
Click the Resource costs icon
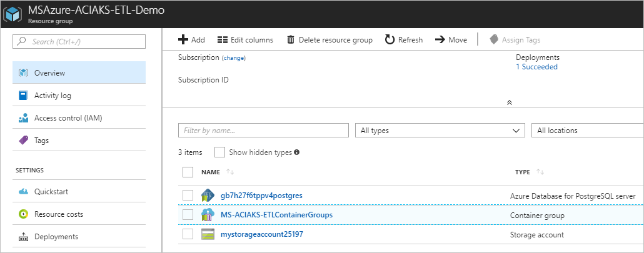pos(23,214)
